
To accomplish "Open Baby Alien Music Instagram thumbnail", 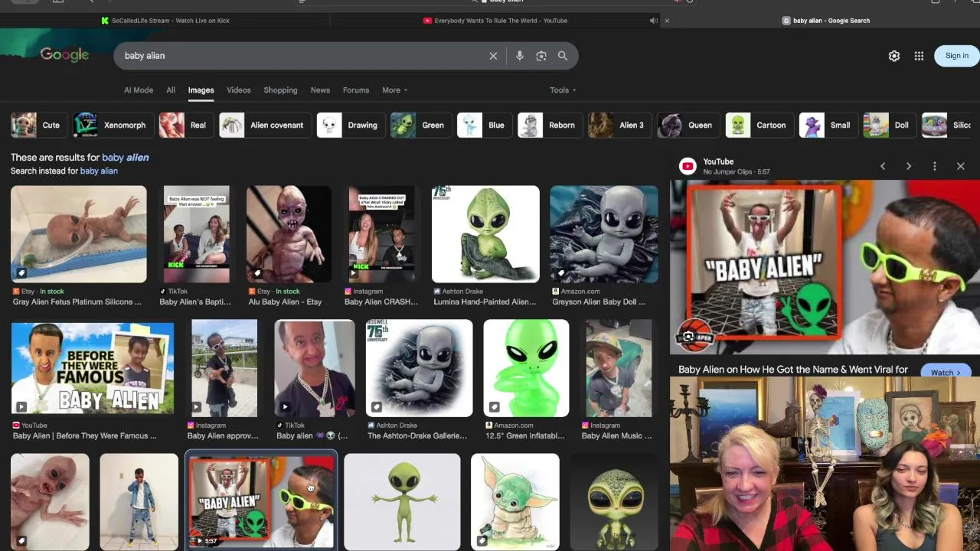I will [619, 368].
